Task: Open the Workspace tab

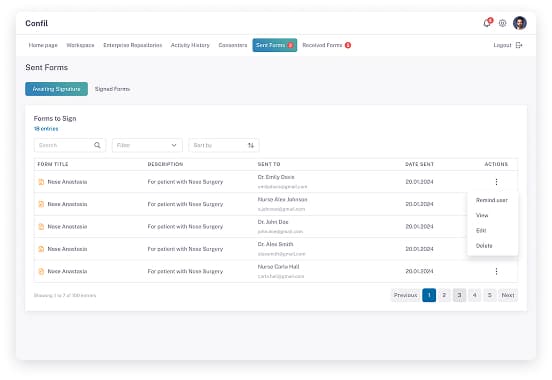Action: click(x=80, y=45)
